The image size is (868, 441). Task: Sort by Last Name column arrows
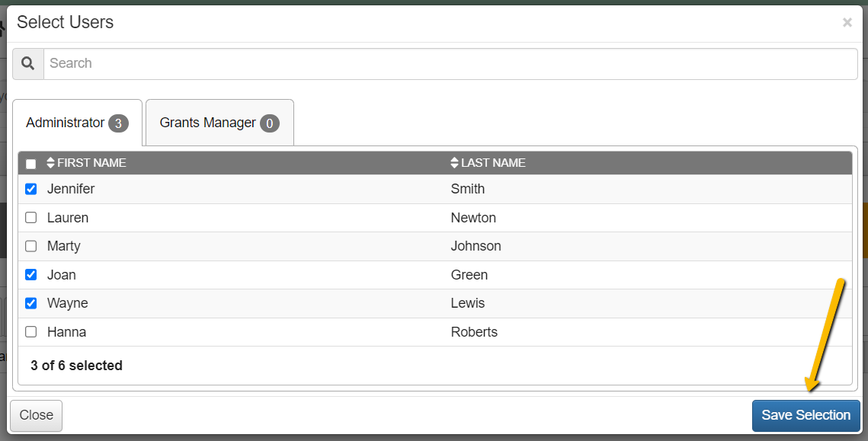455,163
